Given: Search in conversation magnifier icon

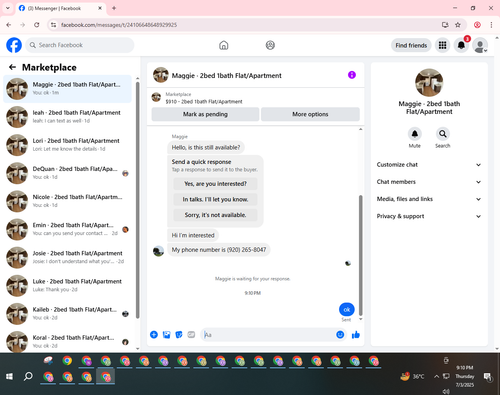Looking at the screenshot, I should click(x=443, y=134).
